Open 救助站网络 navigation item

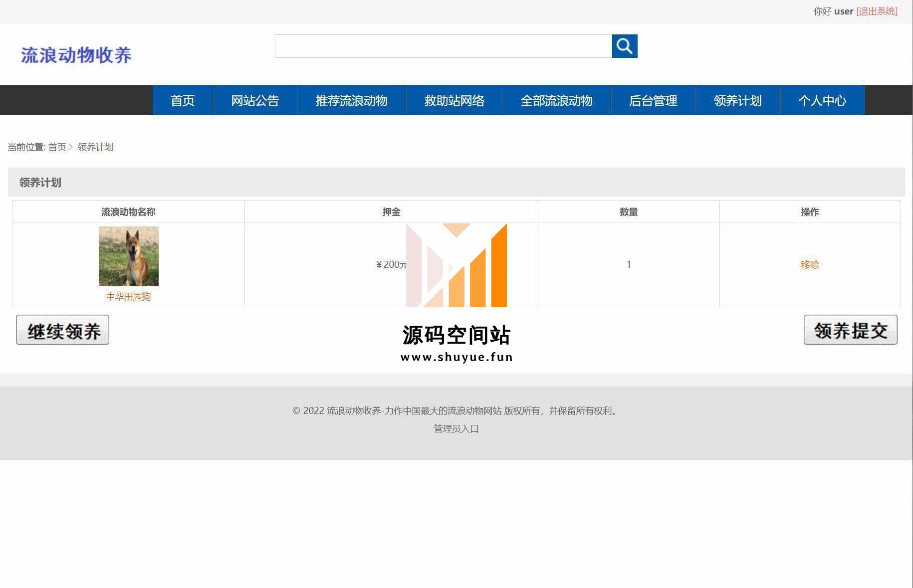(x=454, y=100)
